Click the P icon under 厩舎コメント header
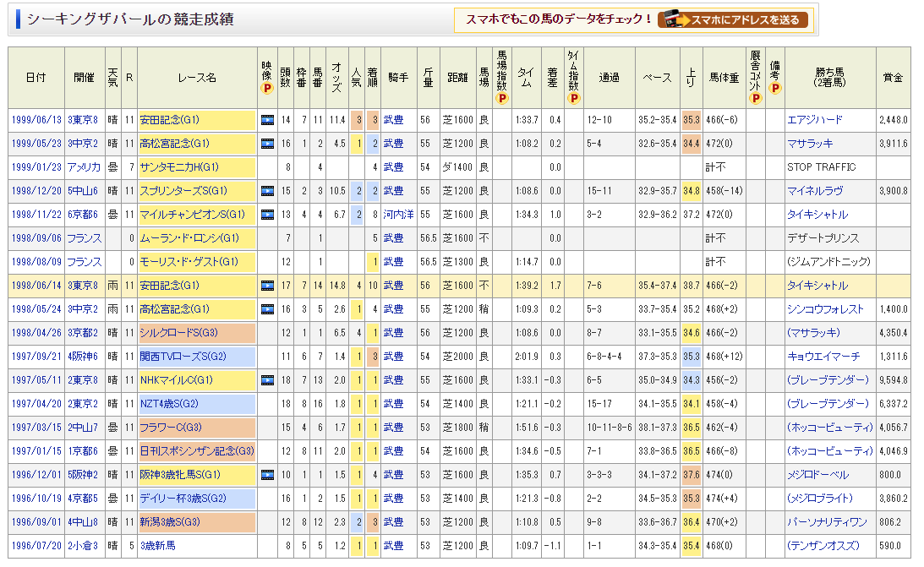Image resolution: width=924 pixels, height=567 pixels. [x=755, y=98]
